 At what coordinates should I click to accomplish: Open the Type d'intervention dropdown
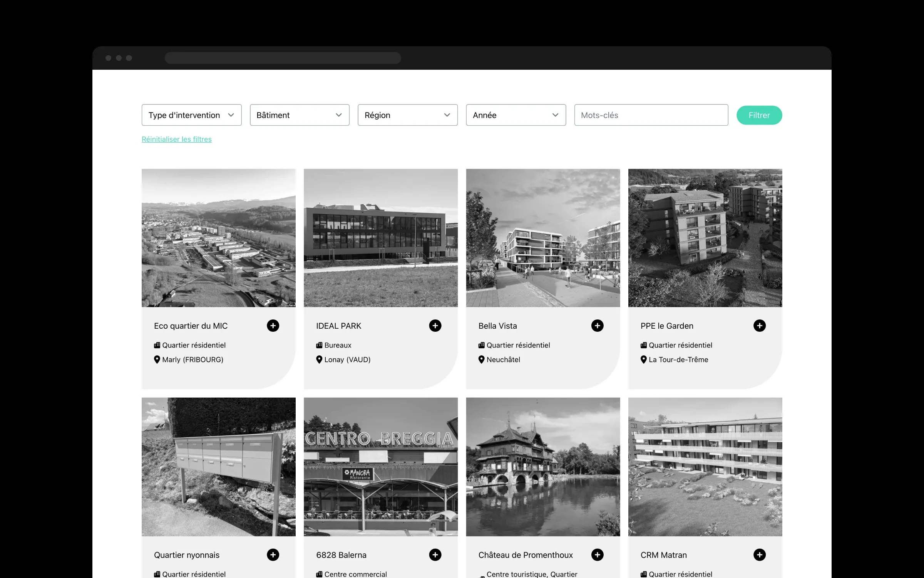pyautogui.click(x=192, y=115)
